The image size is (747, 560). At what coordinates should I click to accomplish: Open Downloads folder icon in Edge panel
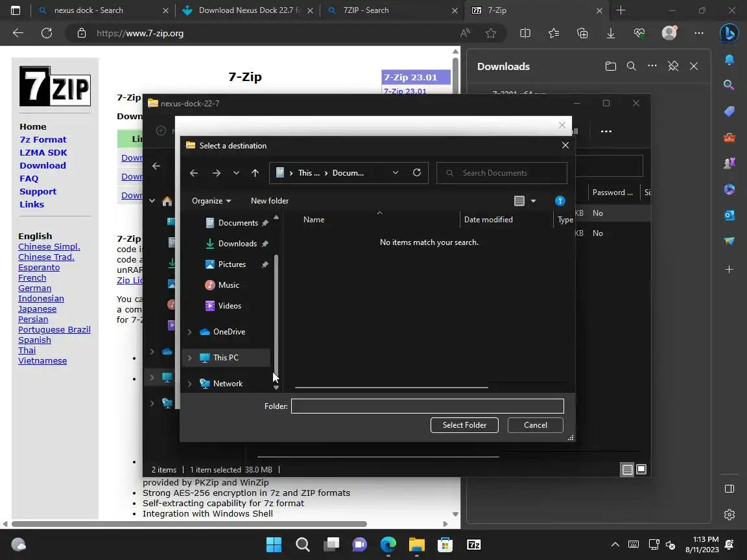(x=610, y=66)
